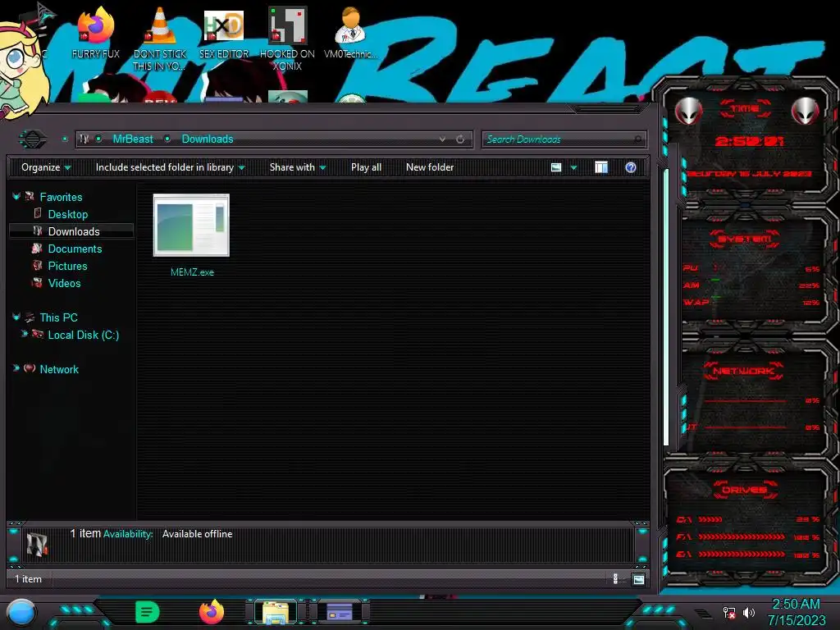Open Local Disk (C:)
The image size is (840, 630).
[x=83, y=335]
